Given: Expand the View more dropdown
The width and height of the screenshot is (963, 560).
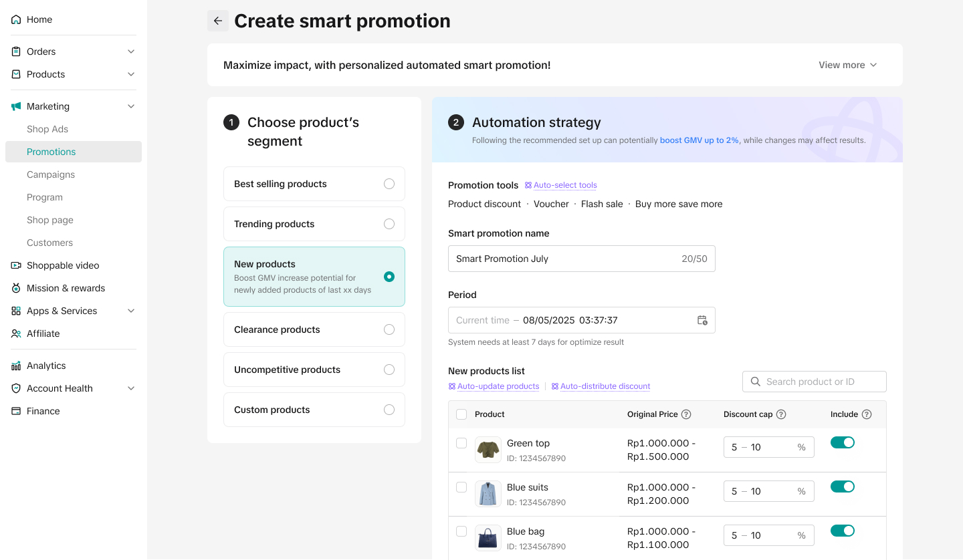Looking at the screenshot, I should [847, 65].
